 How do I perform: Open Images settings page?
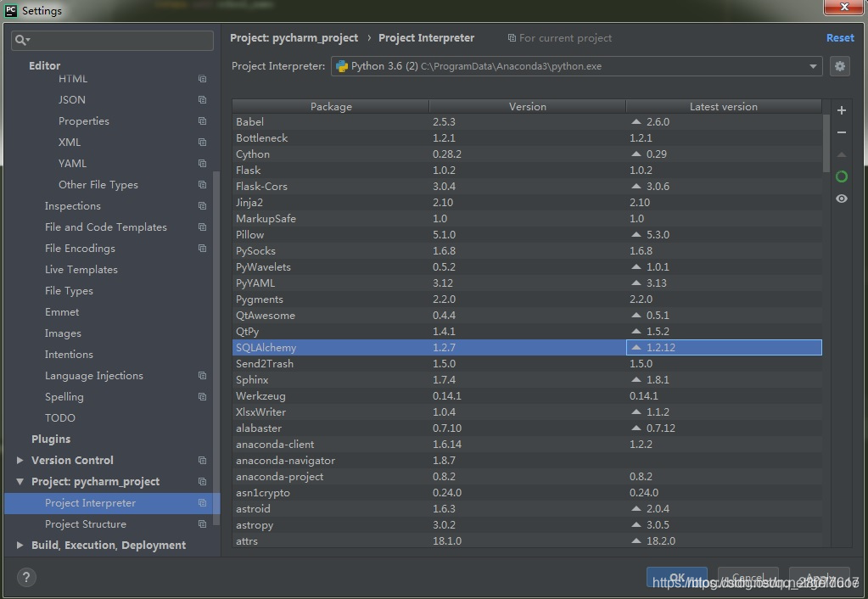click(63, 333)
